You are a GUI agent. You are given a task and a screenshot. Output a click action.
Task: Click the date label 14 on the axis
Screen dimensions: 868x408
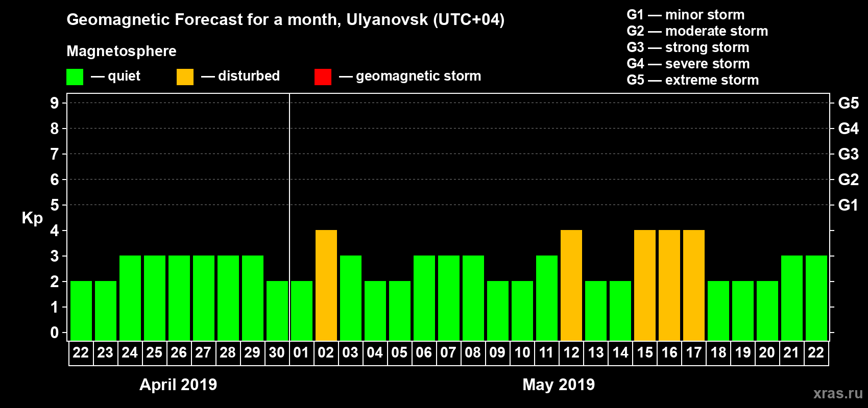(x=620, y=353)
